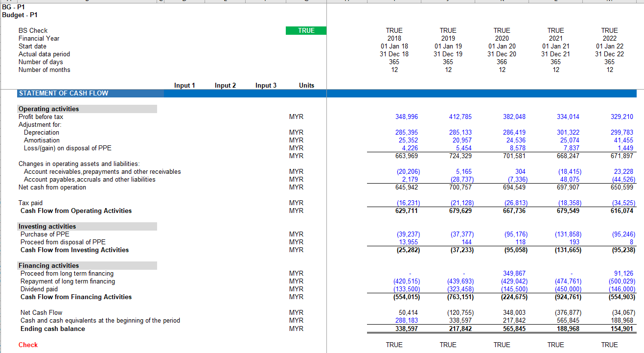The width and height of the screenshot is (644, 353).
Task: Select Financial Year 2018 cell
Action: [x=394, y=38]
